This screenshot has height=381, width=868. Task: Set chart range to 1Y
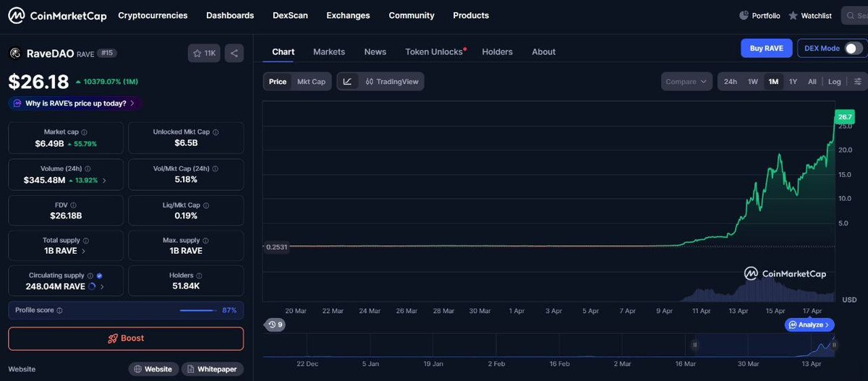(x=793, y=82)
